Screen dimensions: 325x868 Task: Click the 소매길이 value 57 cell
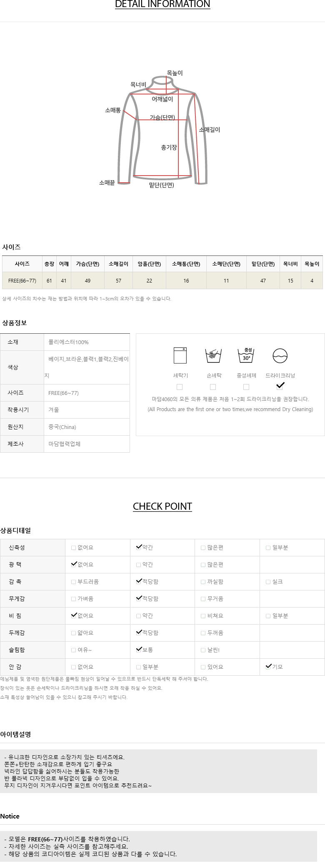coord(118,281)
